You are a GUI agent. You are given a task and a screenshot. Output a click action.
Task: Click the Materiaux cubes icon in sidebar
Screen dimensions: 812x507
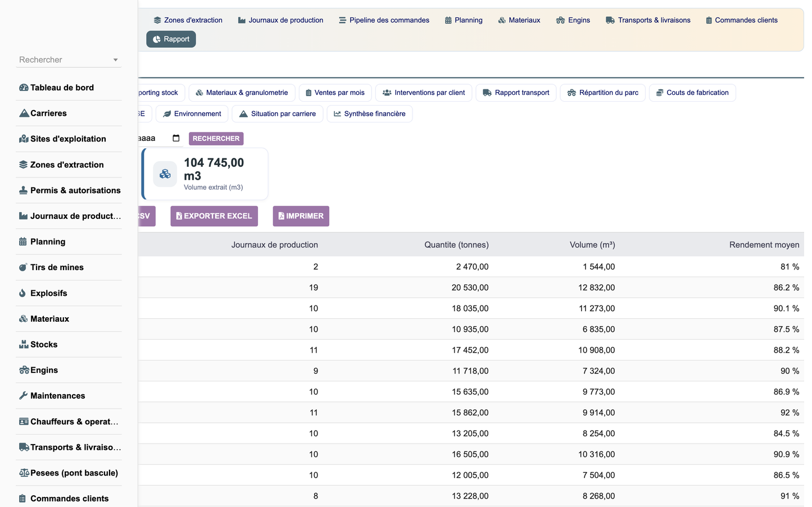point(23,319)
